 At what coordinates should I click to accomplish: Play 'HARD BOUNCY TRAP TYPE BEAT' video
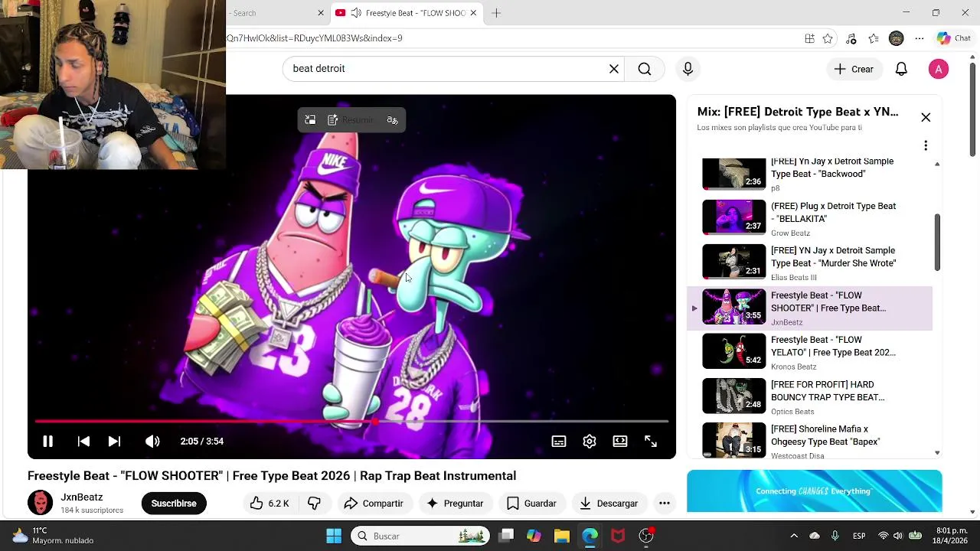(x=810, y=396)
